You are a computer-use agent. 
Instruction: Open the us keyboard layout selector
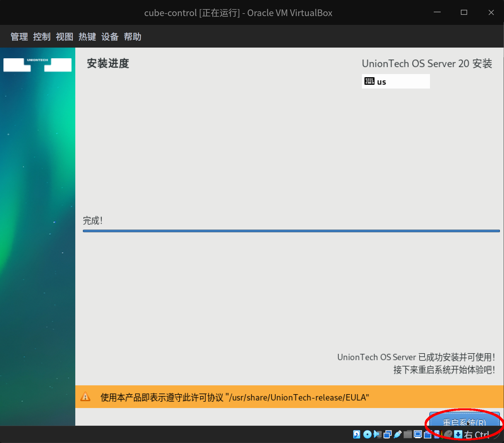tap(396, 81)
